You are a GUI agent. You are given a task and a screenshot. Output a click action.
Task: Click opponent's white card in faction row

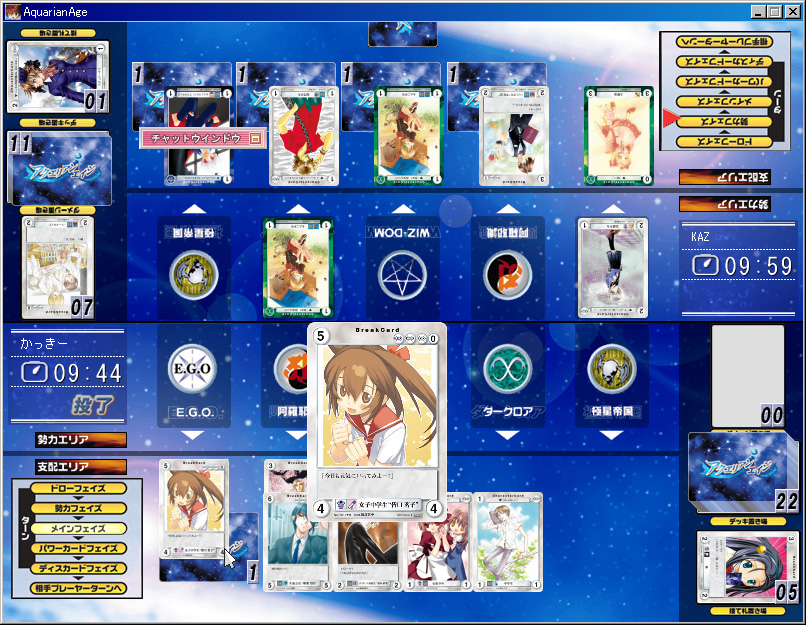613,267
